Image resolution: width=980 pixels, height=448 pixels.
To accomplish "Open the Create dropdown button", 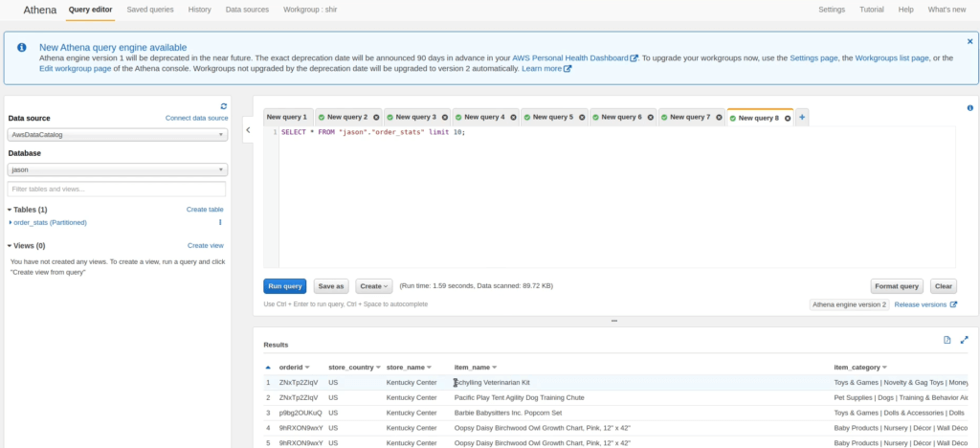I will [374, 286].
